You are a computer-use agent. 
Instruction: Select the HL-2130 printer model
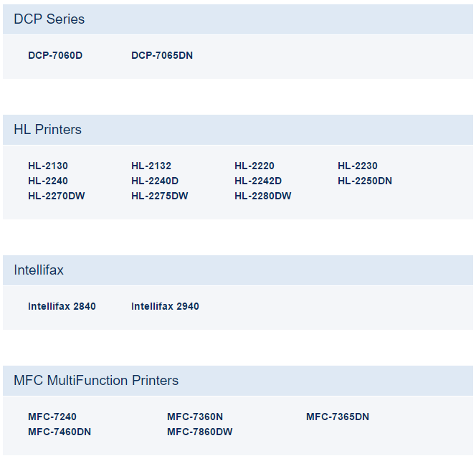point(48,166)
